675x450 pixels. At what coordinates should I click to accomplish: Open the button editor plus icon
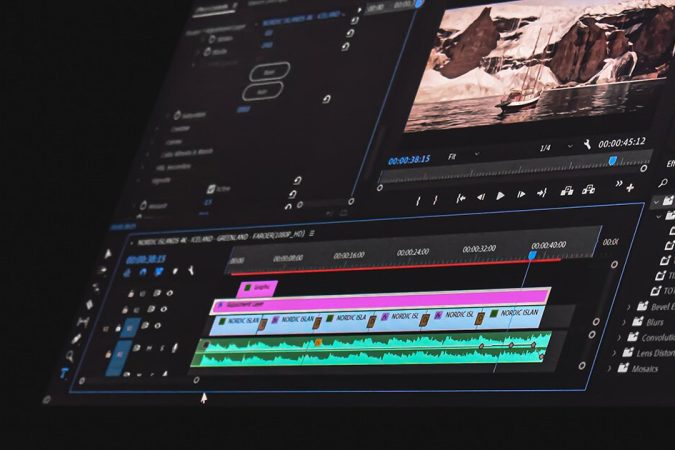pos(630,186)
